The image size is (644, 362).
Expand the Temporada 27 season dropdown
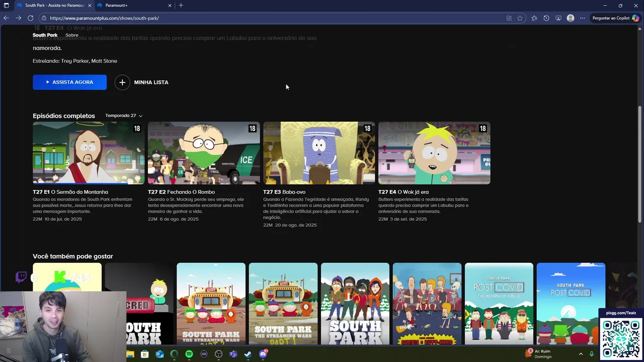point(124,116)
